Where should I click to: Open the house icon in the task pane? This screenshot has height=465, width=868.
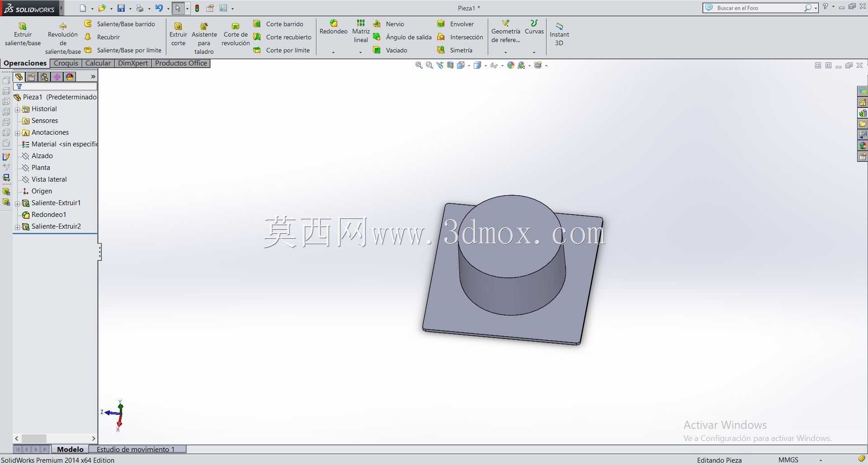click(863, 102)
